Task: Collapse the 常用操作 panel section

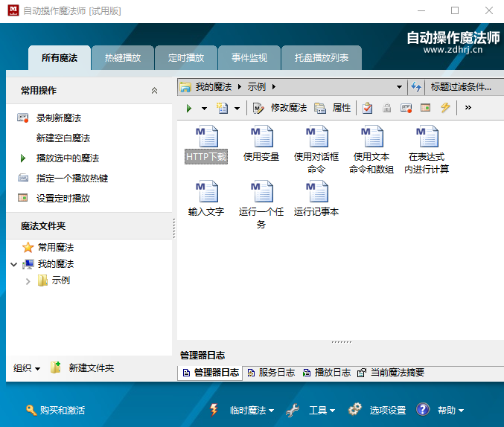Action: (154, 91)
